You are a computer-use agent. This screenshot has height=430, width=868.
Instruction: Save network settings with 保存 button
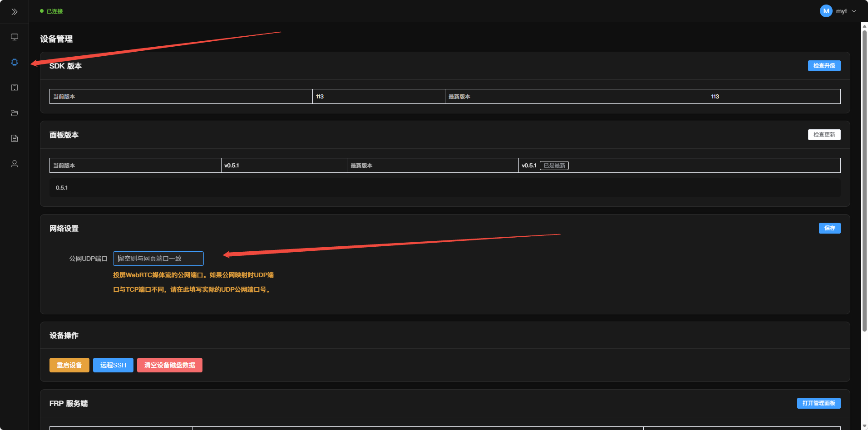coord(829,228)
